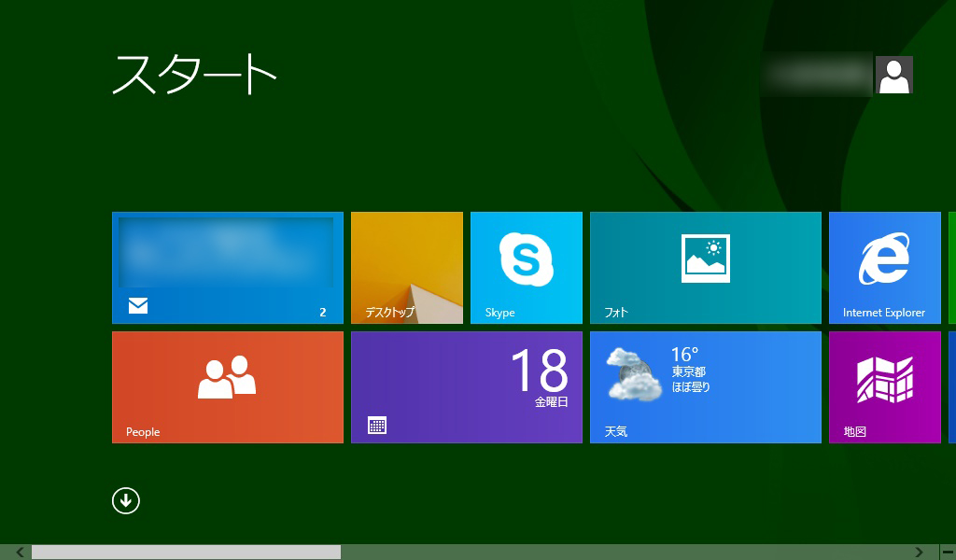Screen dimensions: 956x560
Task: Launch the Skype tile
Action: click(x=527, y=268)
